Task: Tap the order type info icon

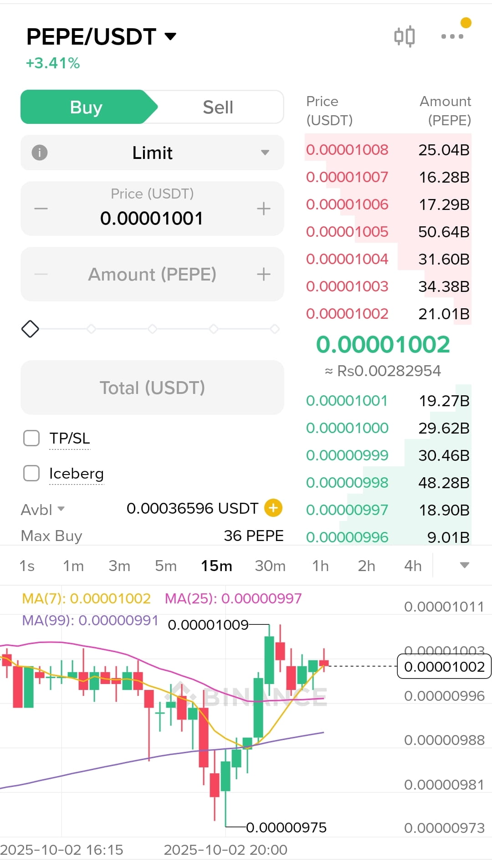Action: (x=40, y=153)
